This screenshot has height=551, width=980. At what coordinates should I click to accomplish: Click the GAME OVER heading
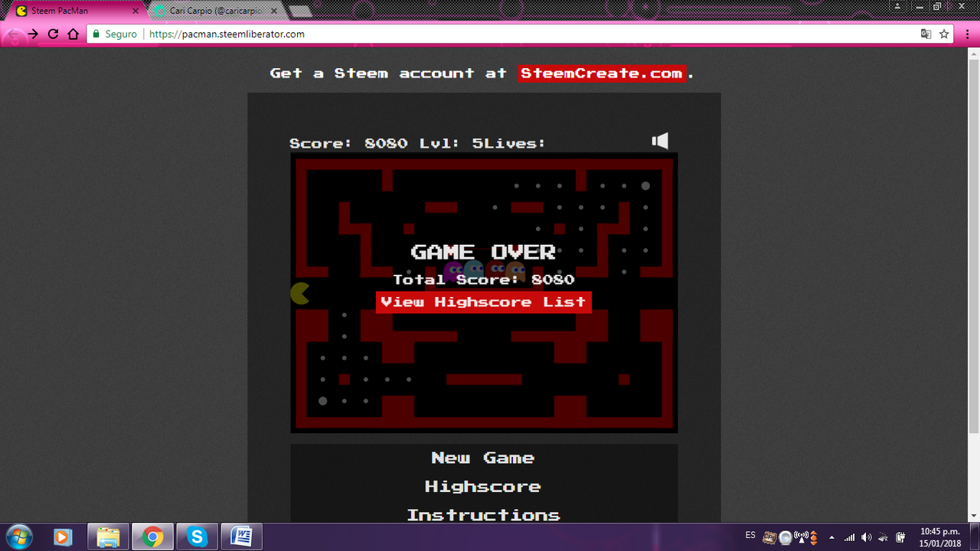pos(483,252)
